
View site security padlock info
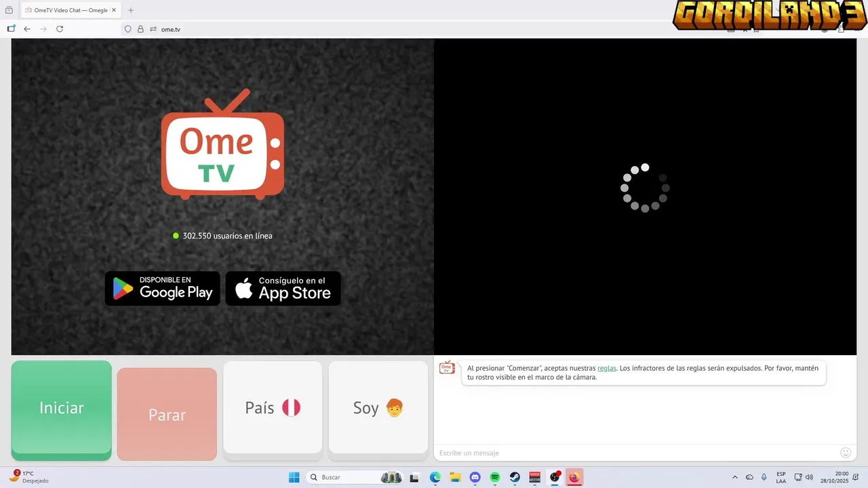click(140, 29)
